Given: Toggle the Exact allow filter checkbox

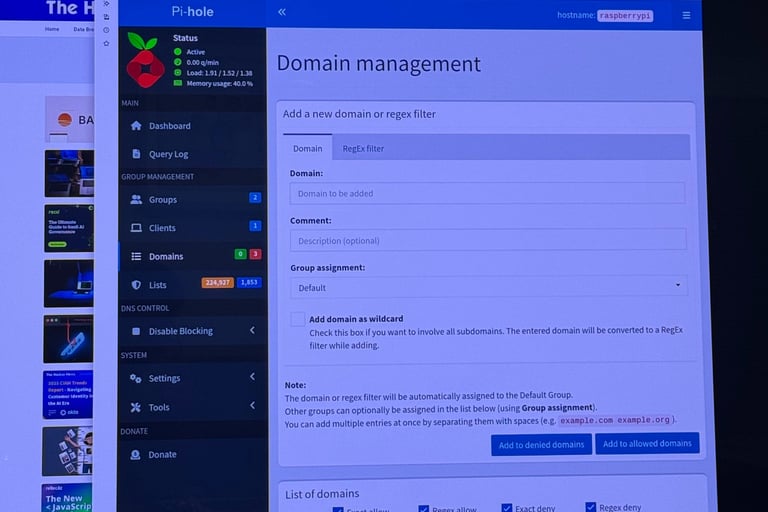Looking at the screenshot, I should pyautogui.click(x=338, y=509).
